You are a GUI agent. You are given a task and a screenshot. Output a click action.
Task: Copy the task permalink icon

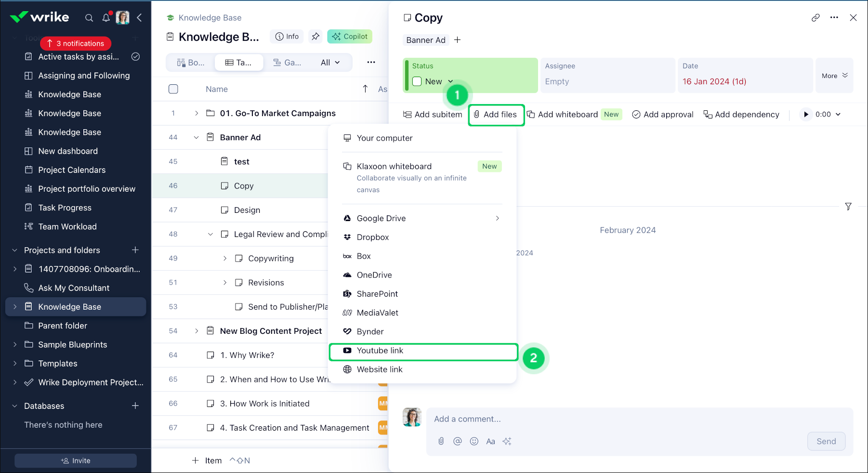(x=815, y=18)
